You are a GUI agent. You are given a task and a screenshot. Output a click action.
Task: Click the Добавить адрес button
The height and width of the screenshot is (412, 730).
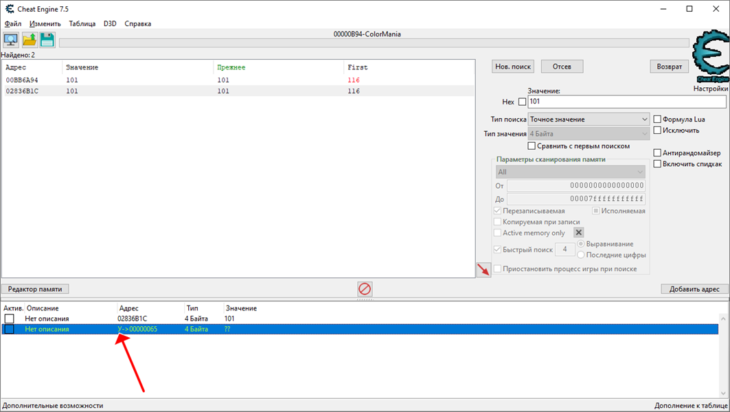click(x=694, y=289)
